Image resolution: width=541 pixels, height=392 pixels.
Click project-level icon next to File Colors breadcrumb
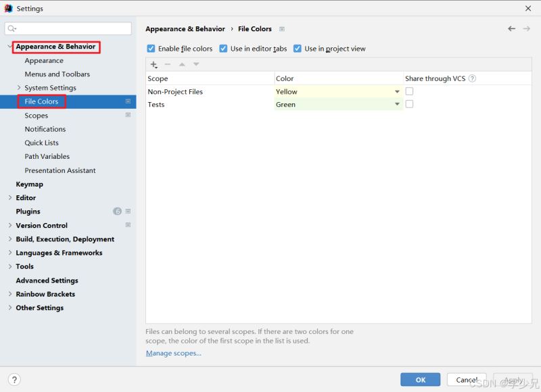(282, 29)
